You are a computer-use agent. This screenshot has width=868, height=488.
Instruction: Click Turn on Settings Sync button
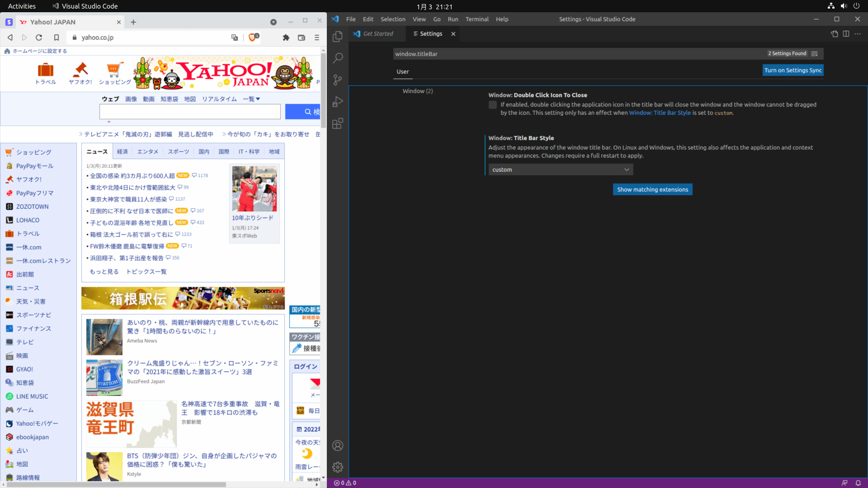(x=793, y=70)
